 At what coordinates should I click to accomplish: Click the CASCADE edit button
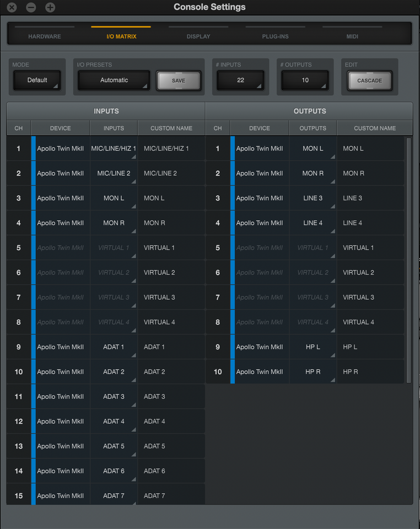click(x=370, y=80)
